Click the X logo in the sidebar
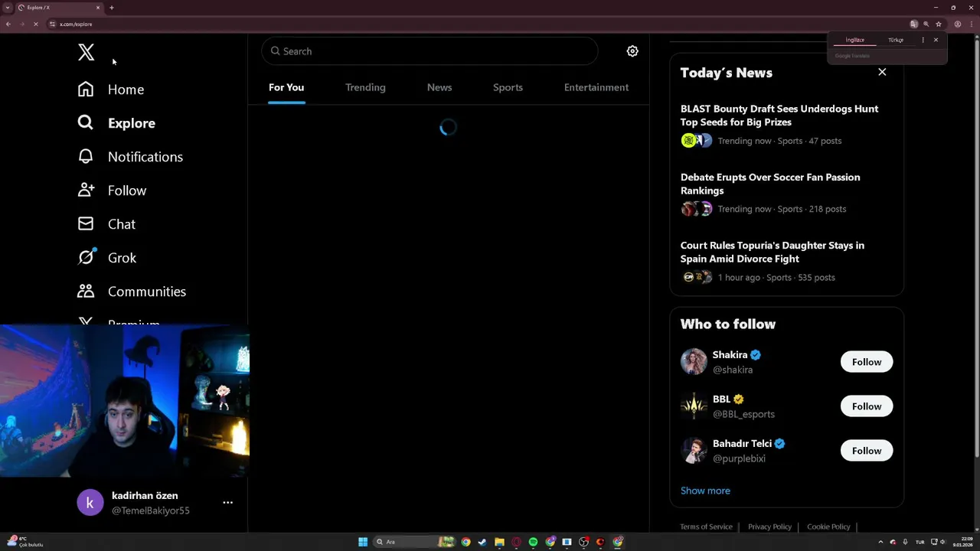The width and height of the screenshot is (980, 551). 86,52
